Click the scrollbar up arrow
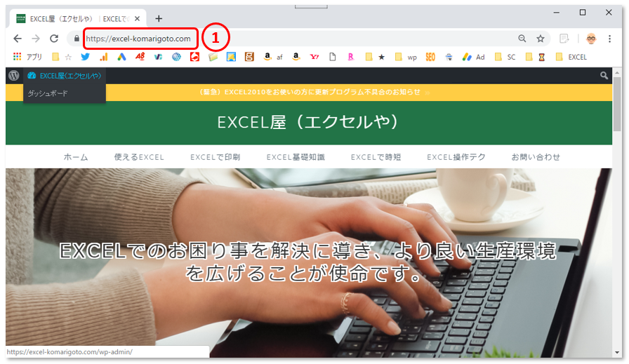The height and width of the screenshot is (364, 629). click(617, 72)
